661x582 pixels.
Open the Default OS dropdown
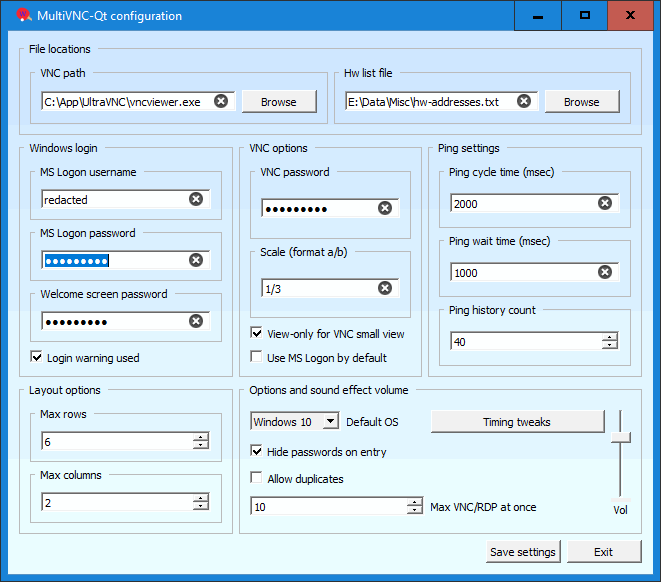331,421
